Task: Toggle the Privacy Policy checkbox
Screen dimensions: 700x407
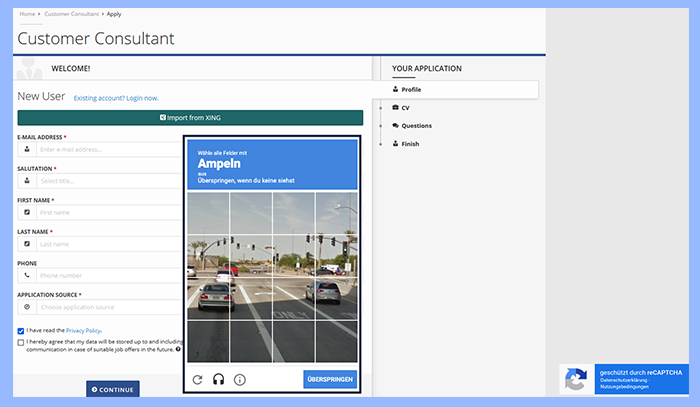Action: pyautogui.click(x=21, y=331)
